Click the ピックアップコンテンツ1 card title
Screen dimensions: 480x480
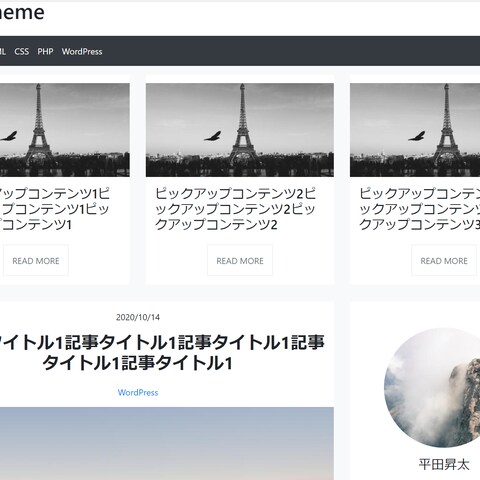pyautogui.click(x=55, y=209)
